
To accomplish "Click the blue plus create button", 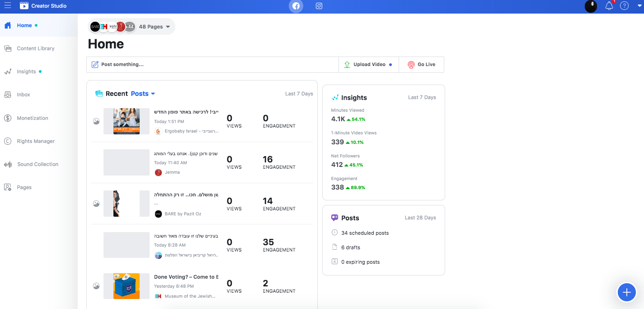I will click(x=626, y=292).
